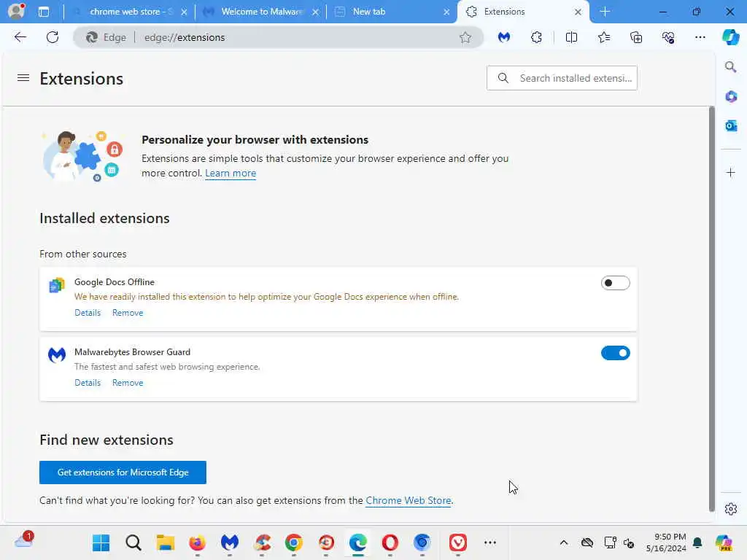Close the chrome web store tab
Screen dimensions: 747x560
click(184, 12)
